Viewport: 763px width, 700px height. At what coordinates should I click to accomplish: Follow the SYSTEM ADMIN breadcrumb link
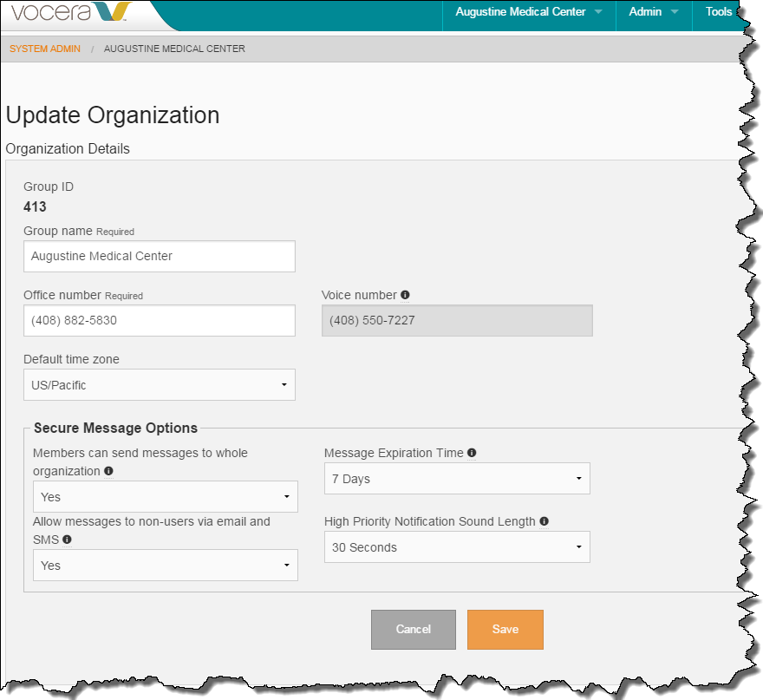point(44,49)
